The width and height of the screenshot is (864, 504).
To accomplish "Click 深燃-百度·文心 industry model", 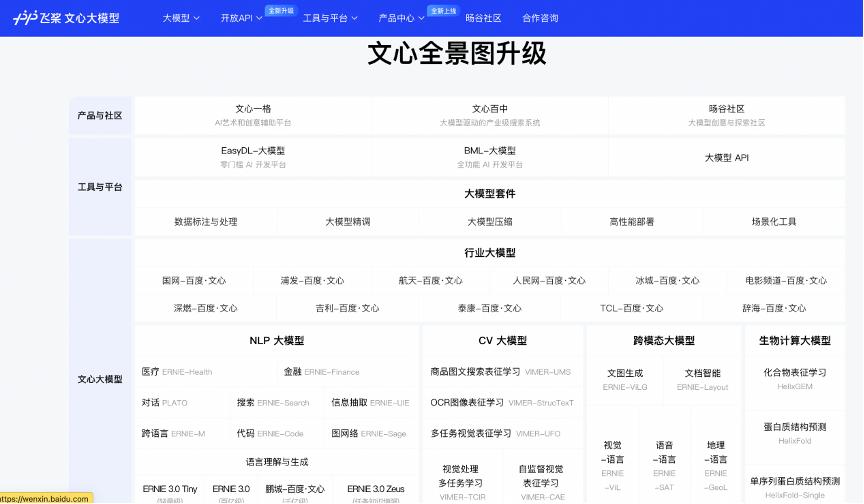I will [206, 308].
